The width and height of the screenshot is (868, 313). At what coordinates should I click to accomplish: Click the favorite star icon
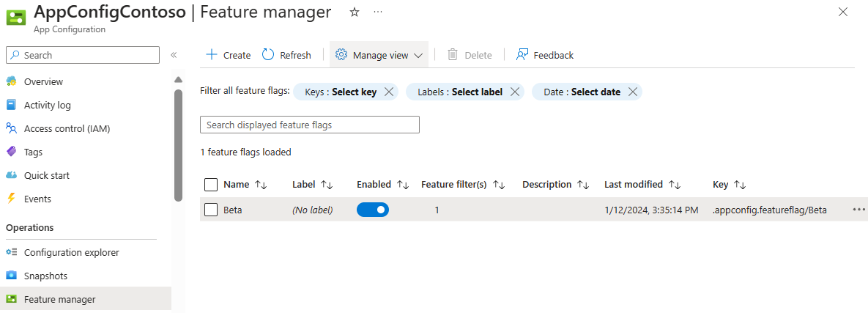click(x=355, y=12)
